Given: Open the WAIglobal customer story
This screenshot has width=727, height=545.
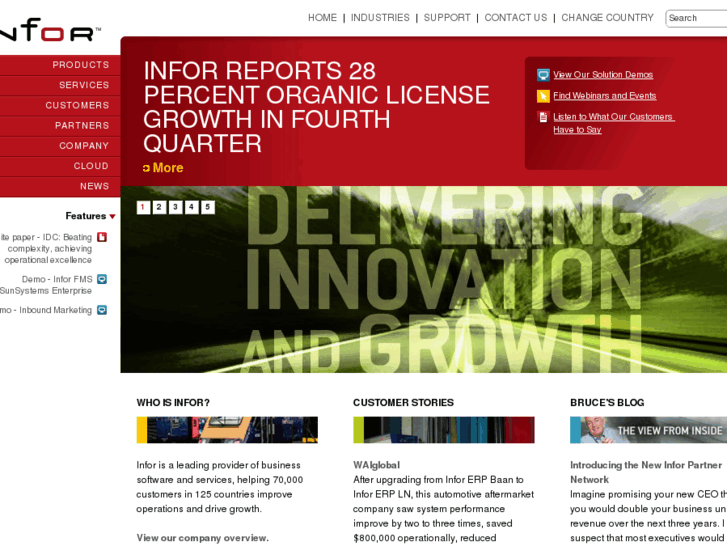Looking at the screenshot, I should [376, 465].
